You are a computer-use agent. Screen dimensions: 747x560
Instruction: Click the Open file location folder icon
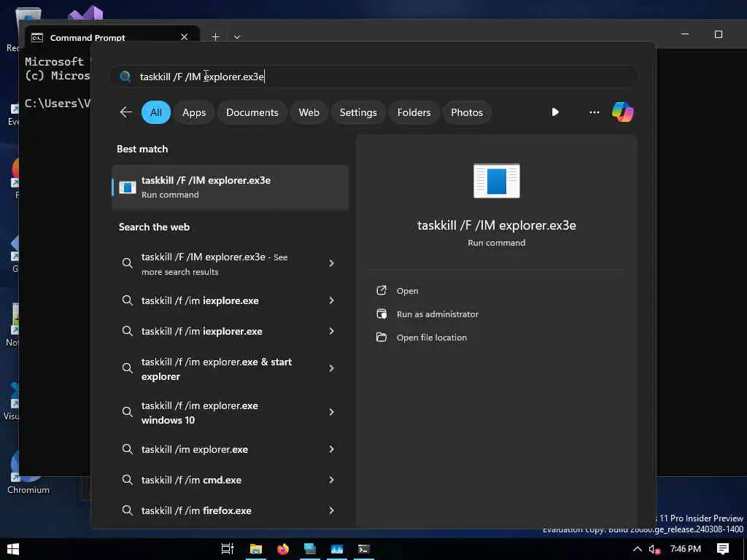[x=382, y=337]
